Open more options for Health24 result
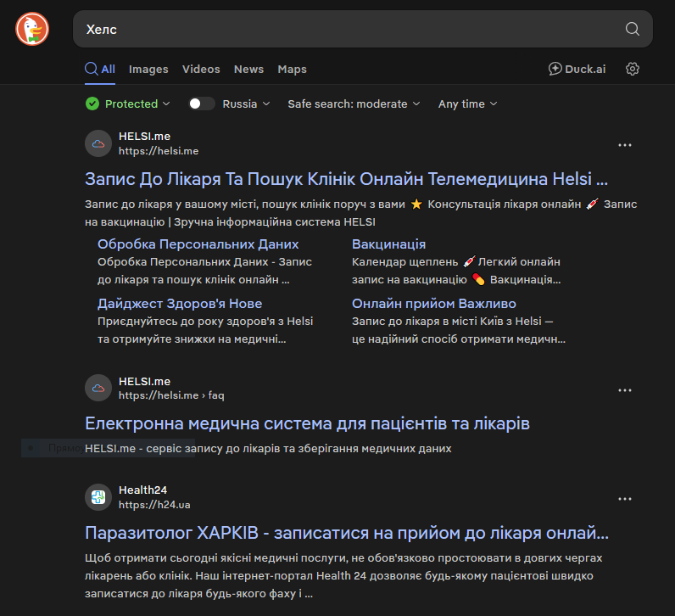This screenshot has height=616, width=675. point(625,499)
